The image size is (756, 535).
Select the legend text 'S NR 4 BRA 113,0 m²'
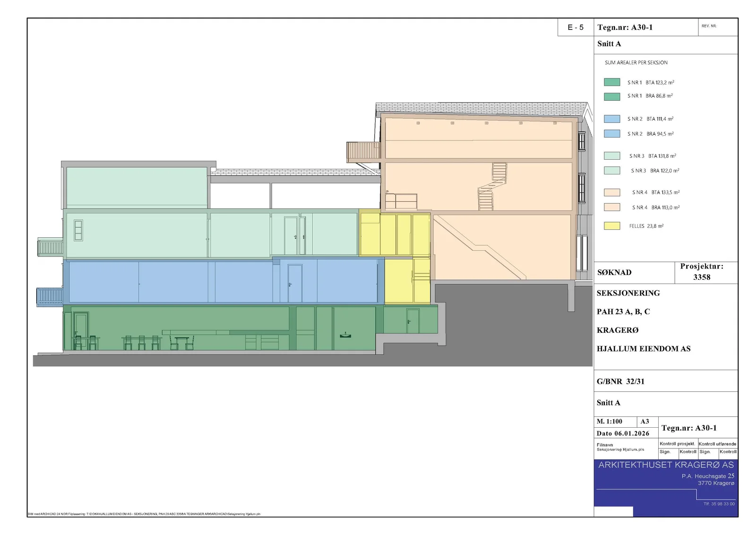click(x=656, y=207)
